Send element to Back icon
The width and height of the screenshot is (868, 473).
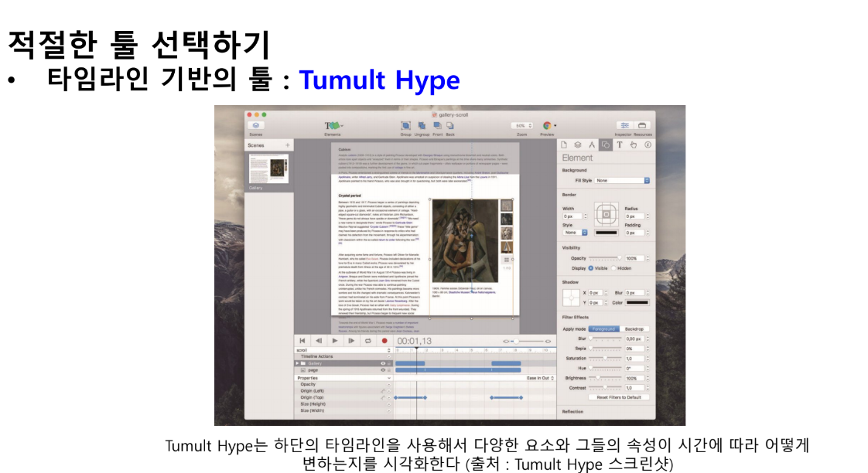click(450, 126)
